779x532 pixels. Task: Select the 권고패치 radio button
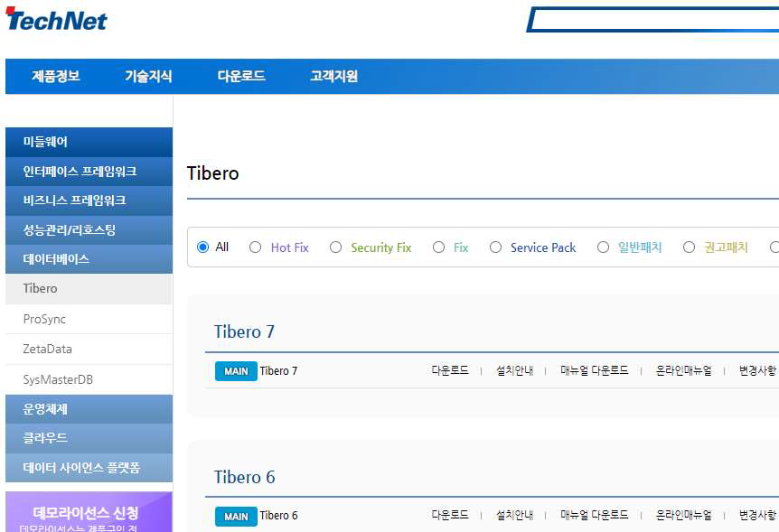689,247
